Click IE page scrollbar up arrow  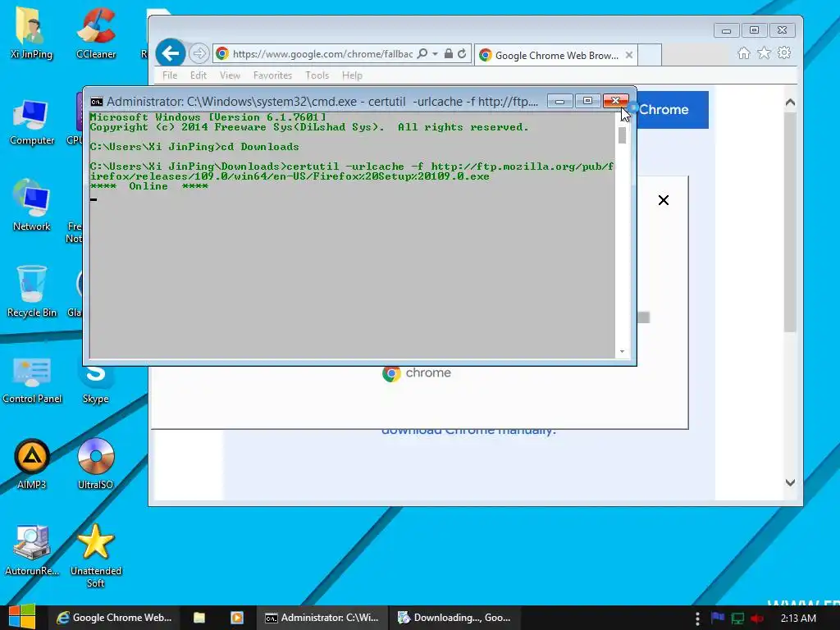[x=790, y=103]
